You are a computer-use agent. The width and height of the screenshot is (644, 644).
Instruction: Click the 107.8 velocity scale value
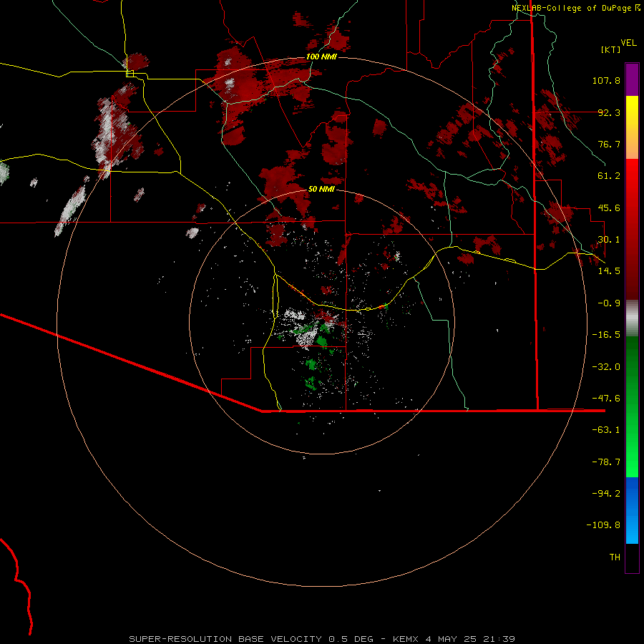606,80
